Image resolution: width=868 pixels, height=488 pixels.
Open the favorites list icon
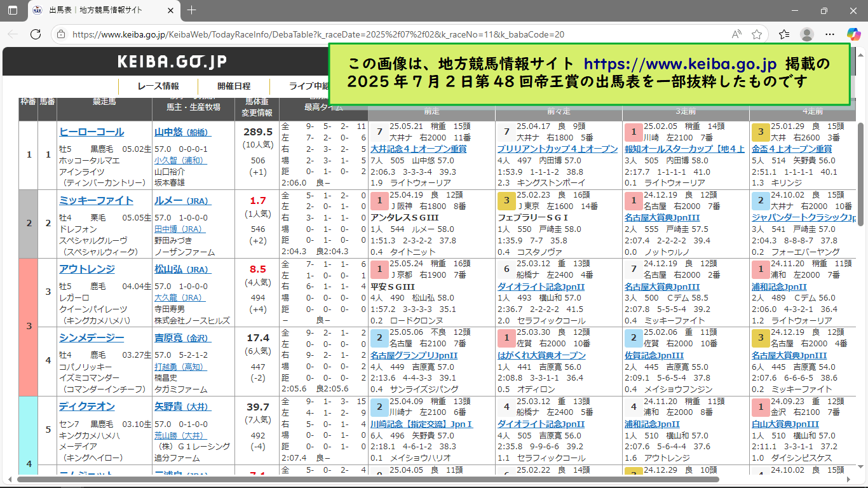784,34
